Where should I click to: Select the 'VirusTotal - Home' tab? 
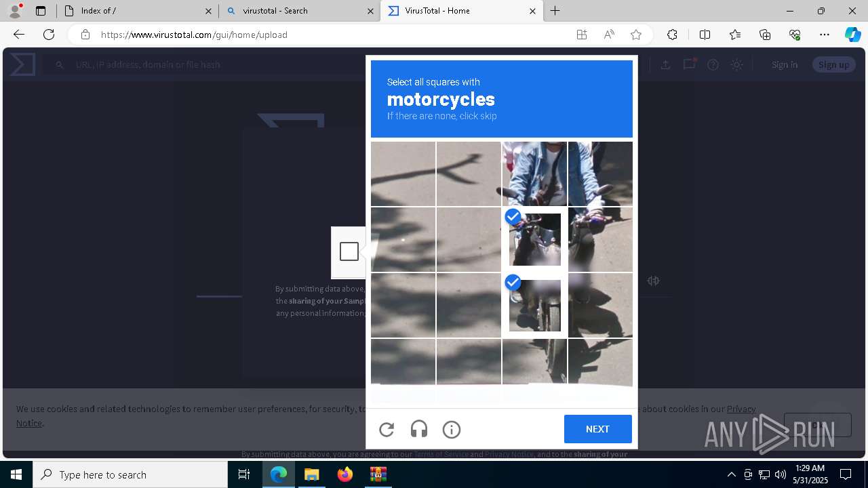click(x=461, y=11)
